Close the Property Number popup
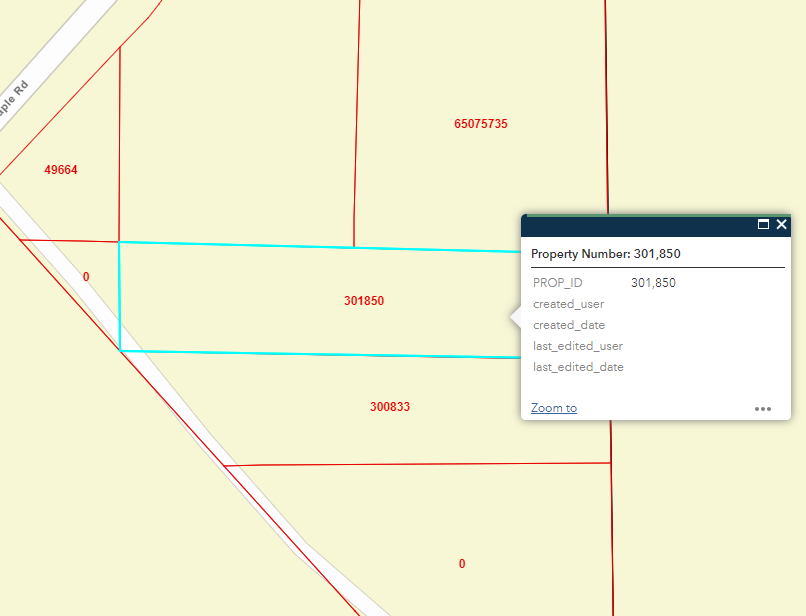The width and height of the screenshot is (806, 616). tap(782, 225)
